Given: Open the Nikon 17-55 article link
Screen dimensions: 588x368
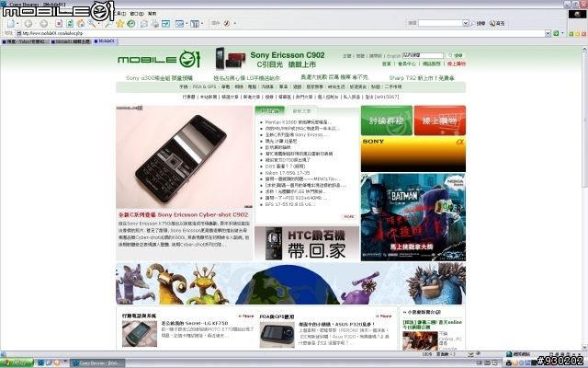Looking at the screenshot, I should coord(288,173).
